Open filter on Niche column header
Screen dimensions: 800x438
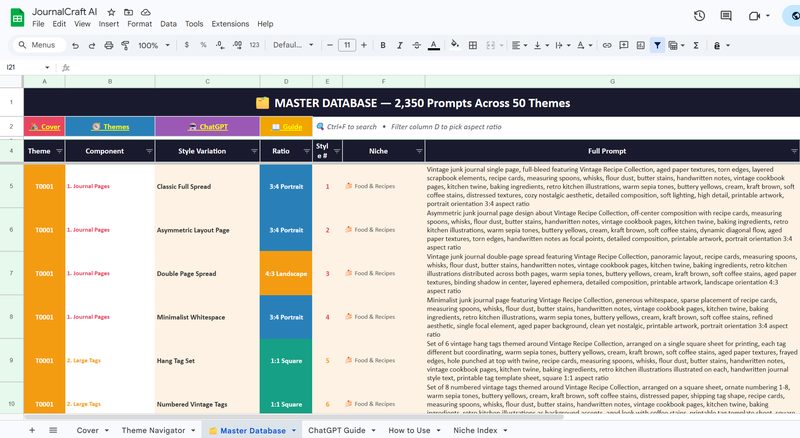pyautogui.click(x=419, y=151)
